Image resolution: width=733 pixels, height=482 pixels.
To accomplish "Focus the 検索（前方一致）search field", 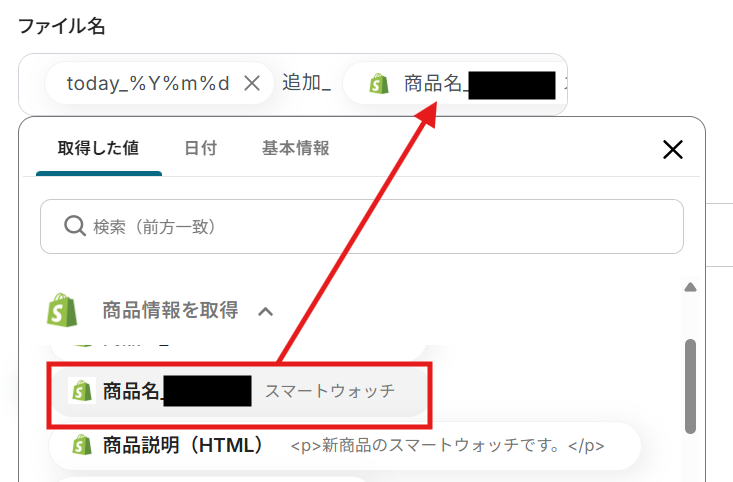I will coord(362,227).
